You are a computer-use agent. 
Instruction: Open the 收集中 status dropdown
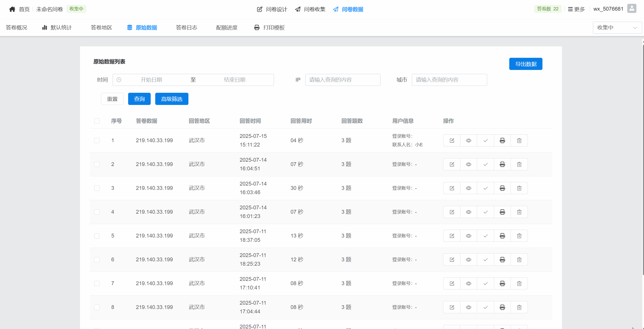click(x=617, y=28)
